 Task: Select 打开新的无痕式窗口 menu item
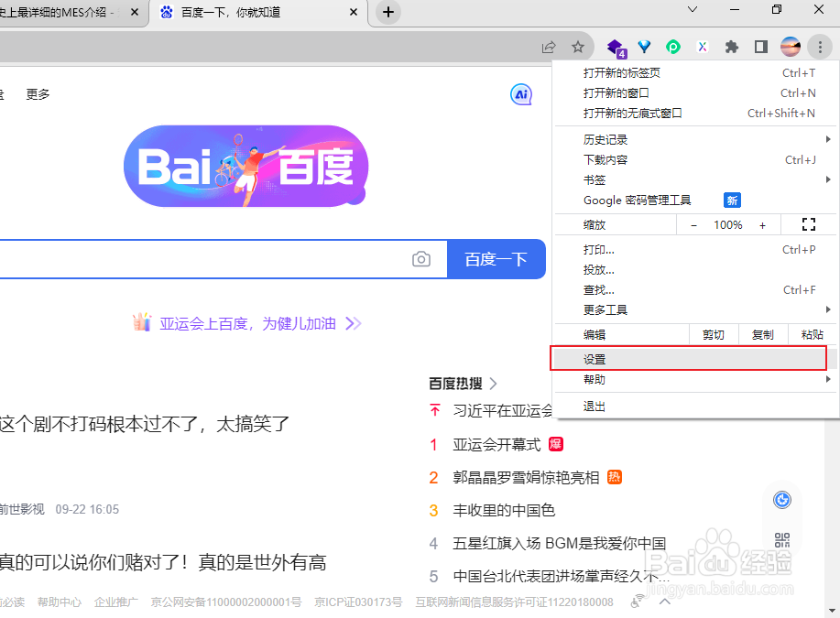[x=695, y=114]
